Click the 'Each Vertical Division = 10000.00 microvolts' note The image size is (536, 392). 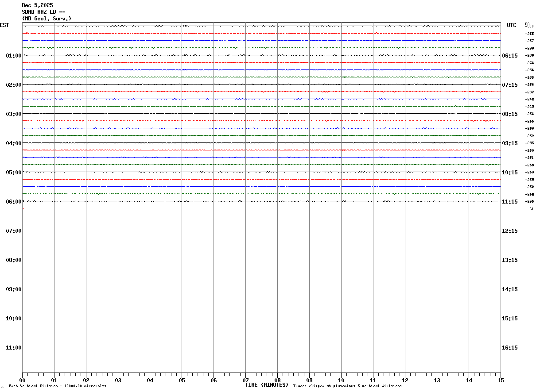pos(58,386)
